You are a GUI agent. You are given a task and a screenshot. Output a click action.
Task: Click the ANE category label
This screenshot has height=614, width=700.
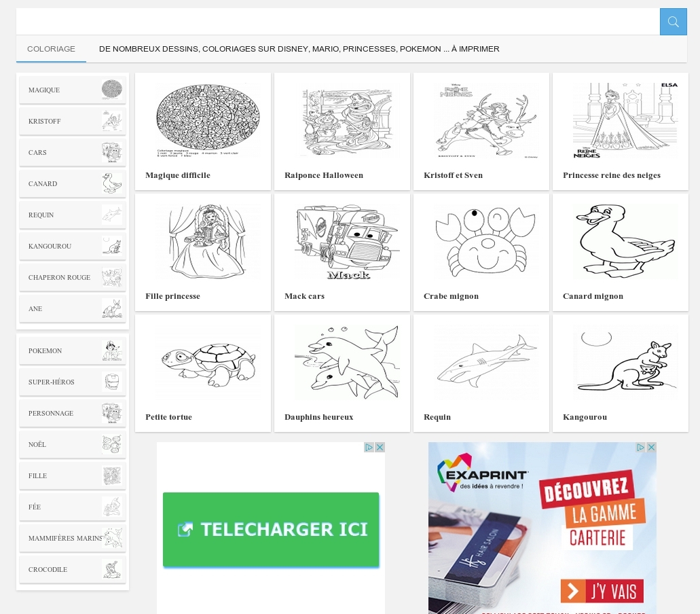click(x=35, y=309)
